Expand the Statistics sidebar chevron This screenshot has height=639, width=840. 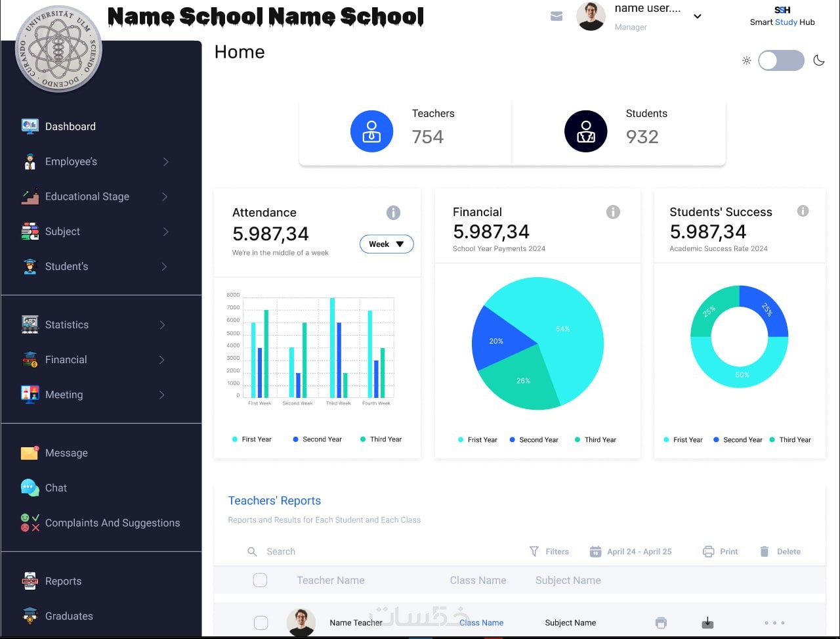click(x=162, y=324)
